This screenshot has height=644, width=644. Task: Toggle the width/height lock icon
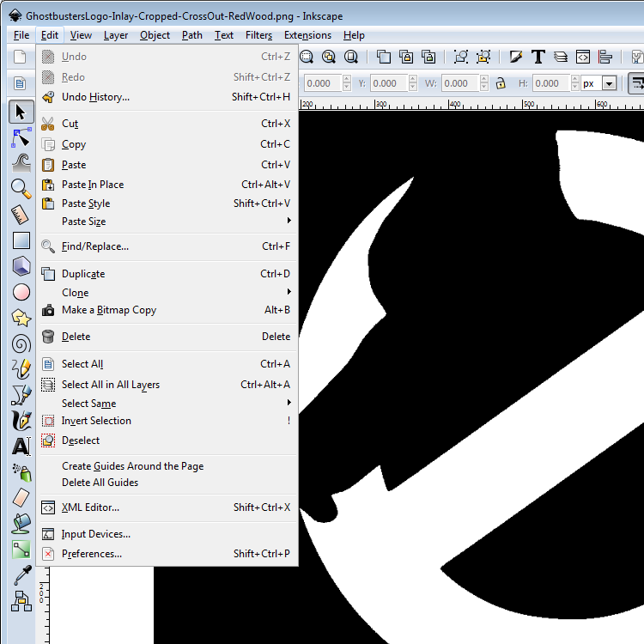501,83
